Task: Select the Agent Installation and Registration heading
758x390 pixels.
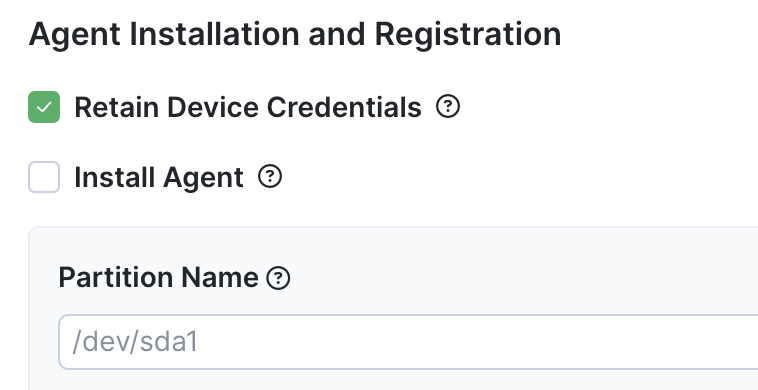Action: click(295, 35)
